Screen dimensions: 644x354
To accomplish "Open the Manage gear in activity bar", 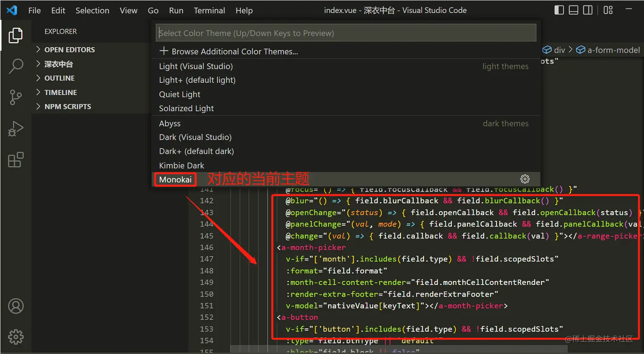I will [x=16, y=337].
